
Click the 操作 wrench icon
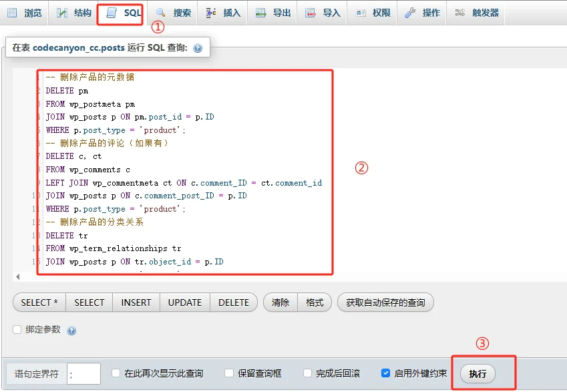(x=410, y=13)
